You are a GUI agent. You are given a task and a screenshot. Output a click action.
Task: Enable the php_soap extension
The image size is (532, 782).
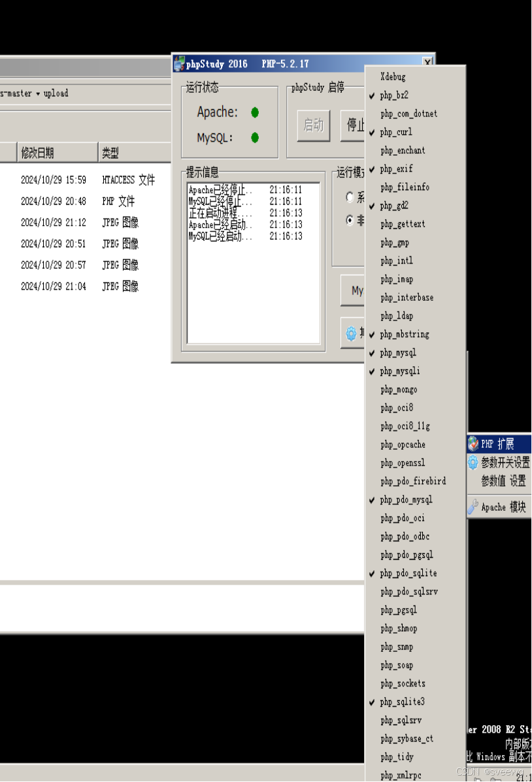416,666
